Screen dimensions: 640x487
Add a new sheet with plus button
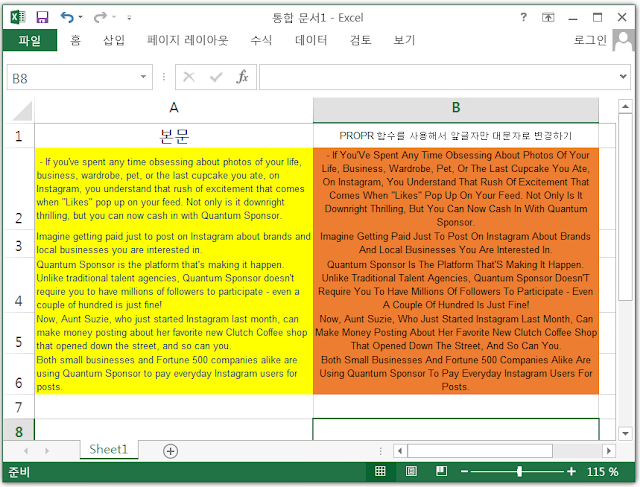click(170, 451)
